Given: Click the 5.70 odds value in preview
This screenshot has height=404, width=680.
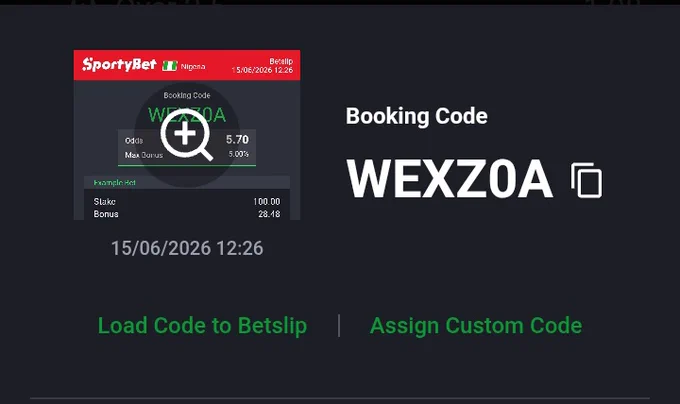Looking at the screenshot, I should 237,140.
